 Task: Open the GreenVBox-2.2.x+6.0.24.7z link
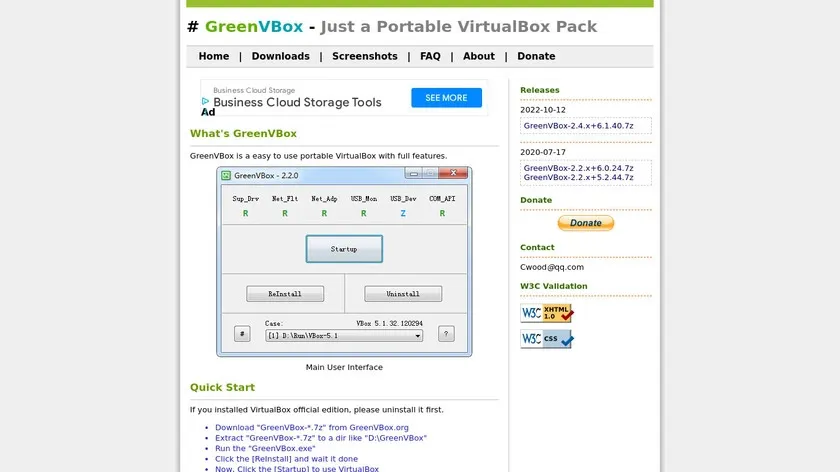tap(579, 168)
